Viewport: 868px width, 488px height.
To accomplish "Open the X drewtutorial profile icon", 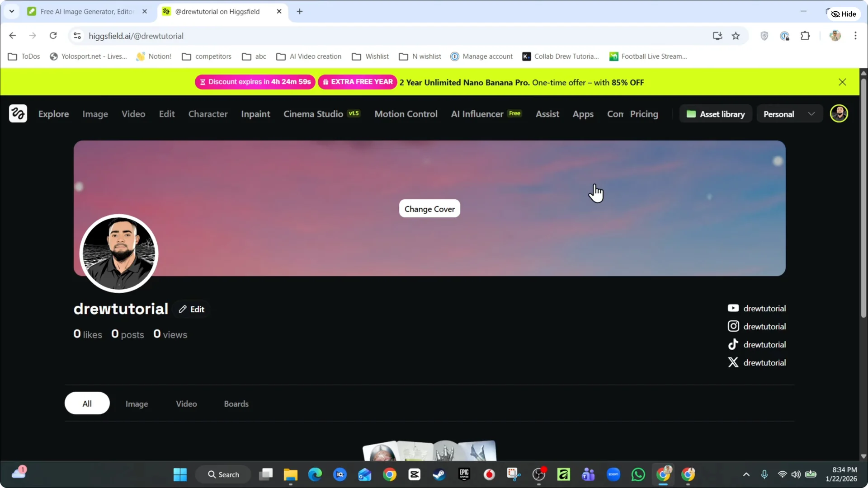I will coord(733,362).
